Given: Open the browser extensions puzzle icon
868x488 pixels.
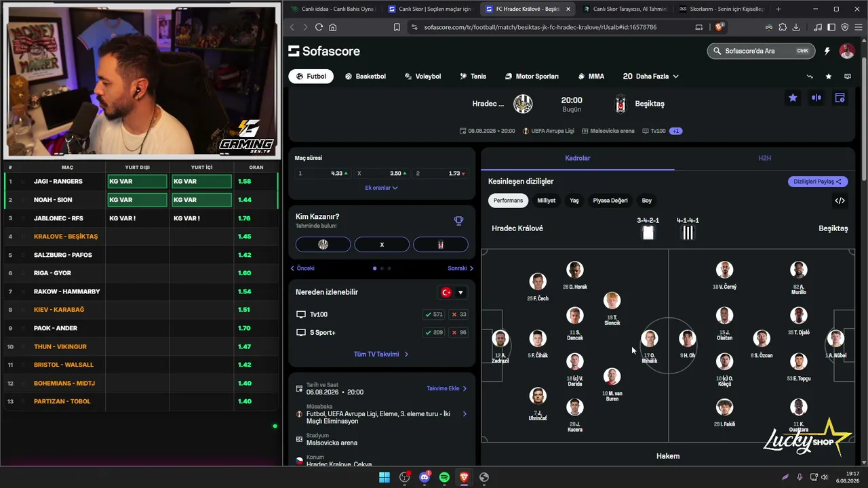Looking at the screenshot, I should coord(783,27).
